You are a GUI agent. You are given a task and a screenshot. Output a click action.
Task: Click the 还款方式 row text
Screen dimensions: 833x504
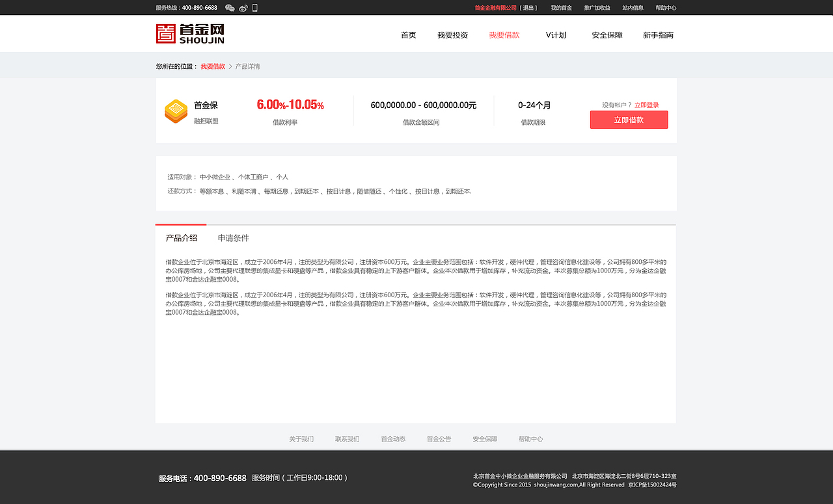click(320, 191)
